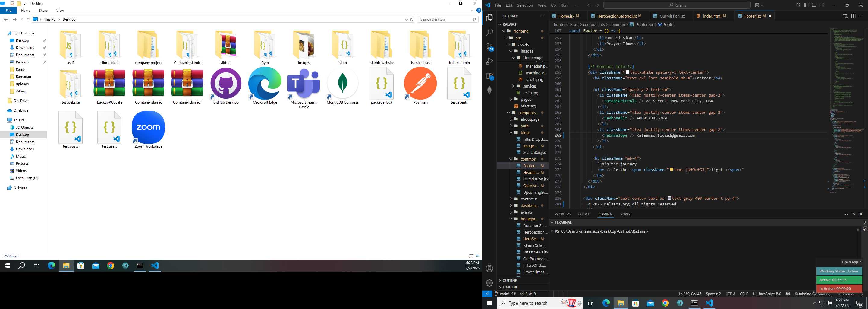Toggle the secondary side bar in VS Code

click(x=822, y=5)
